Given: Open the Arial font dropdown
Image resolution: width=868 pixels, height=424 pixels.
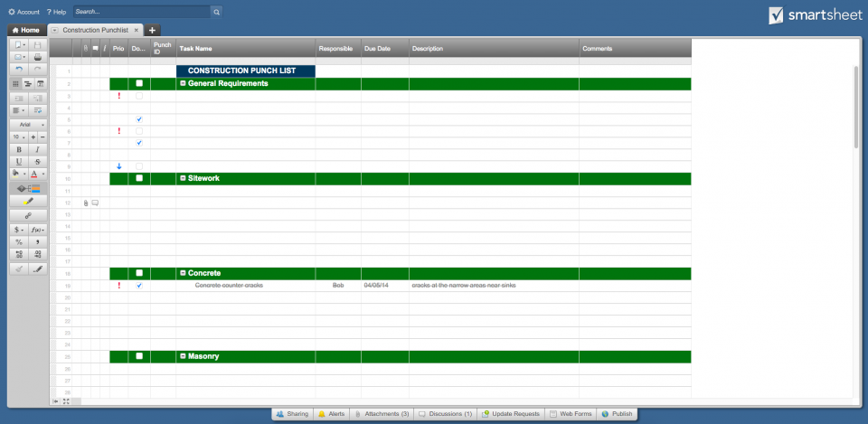Looking at the screenshot, I should [29, 124].
